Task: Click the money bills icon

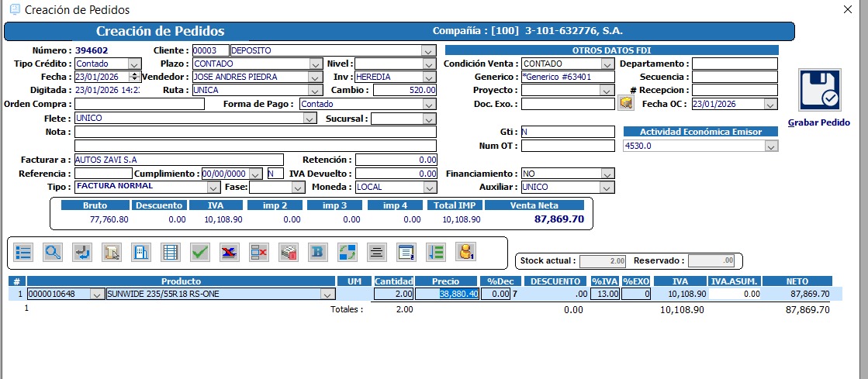Action: point(288,253)
